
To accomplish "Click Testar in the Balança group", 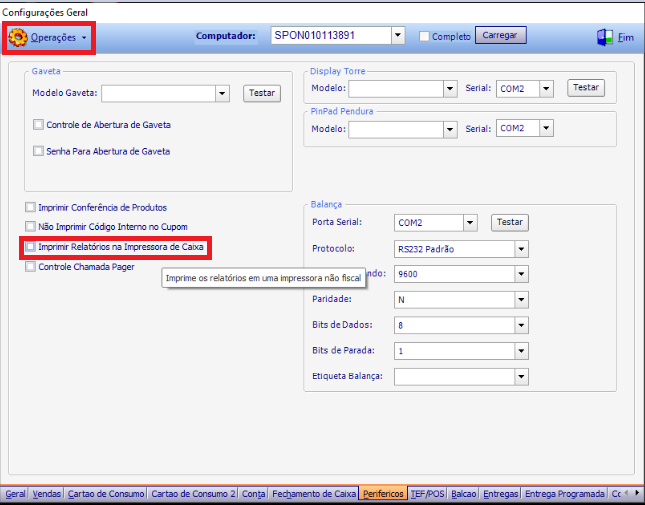I will [510, 222].
